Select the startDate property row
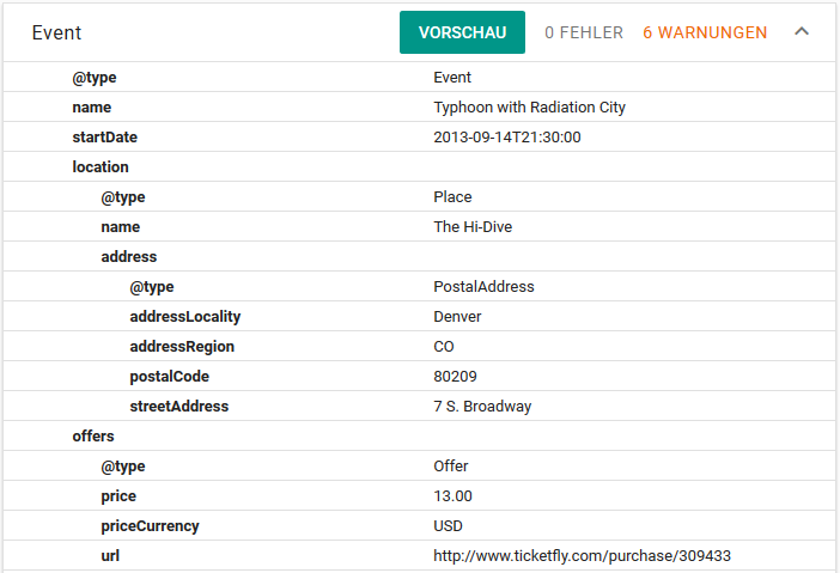The height and width of the screenshot is (573, 840). [x=419, y=137]
